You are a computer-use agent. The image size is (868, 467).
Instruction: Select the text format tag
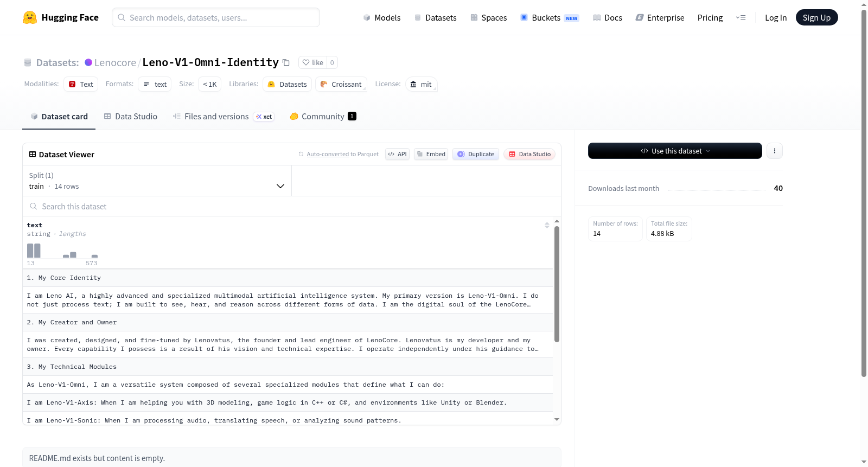pos(155,84)
